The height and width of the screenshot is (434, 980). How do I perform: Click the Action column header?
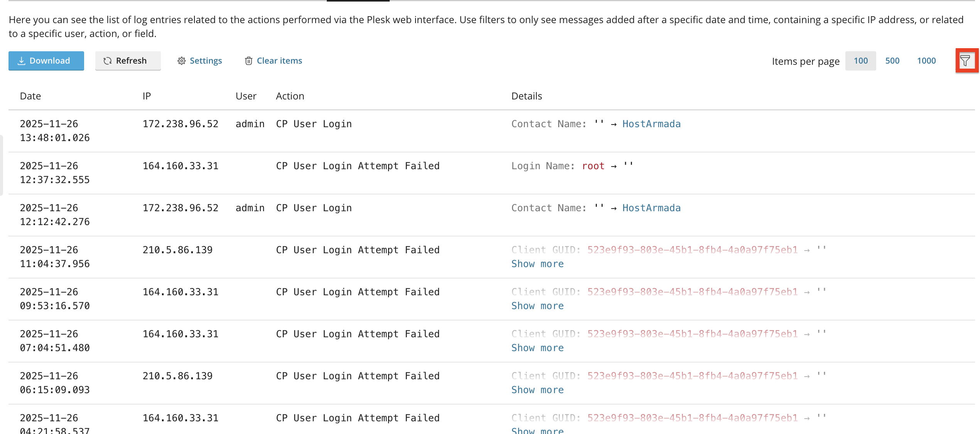pos(290,96)
